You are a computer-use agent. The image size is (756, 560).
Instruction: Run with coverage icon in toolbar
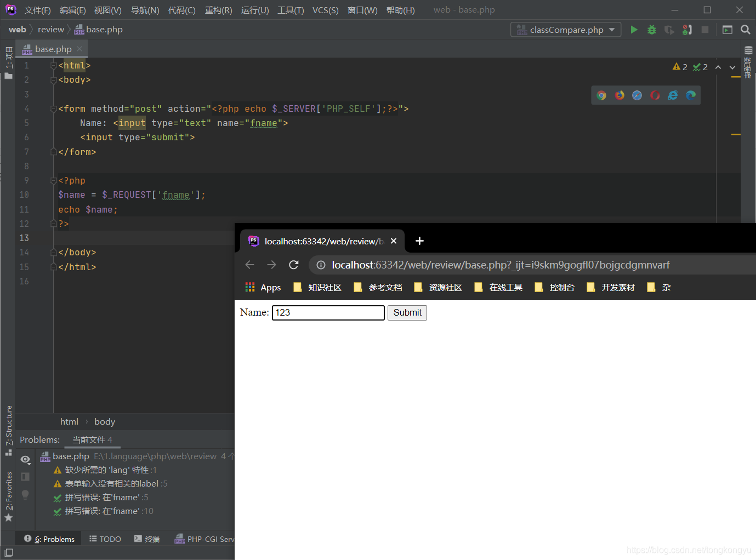pyautogui.click(x=669, y=30)
